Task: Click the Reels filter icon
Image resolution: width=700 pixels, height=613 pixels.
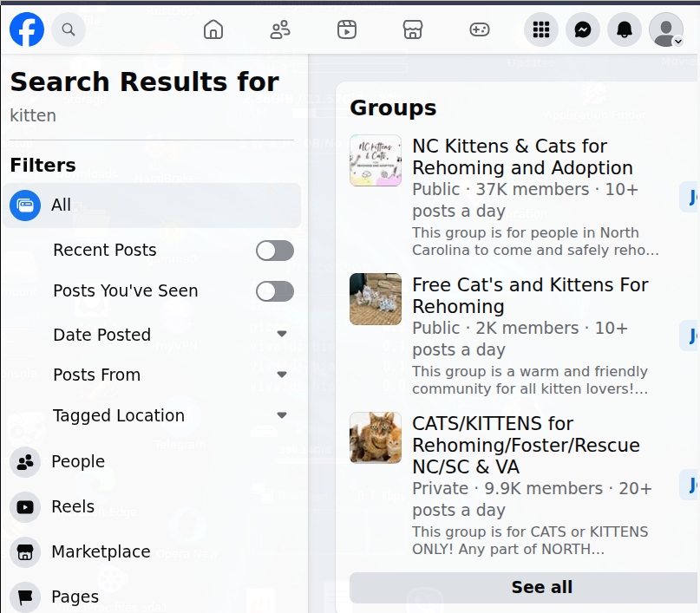Action: 25,507
